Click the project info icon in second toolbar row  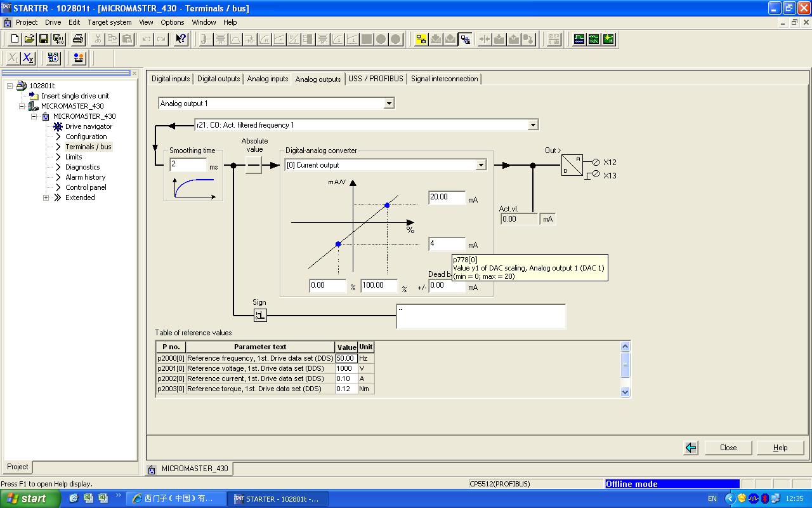point(54,58)
